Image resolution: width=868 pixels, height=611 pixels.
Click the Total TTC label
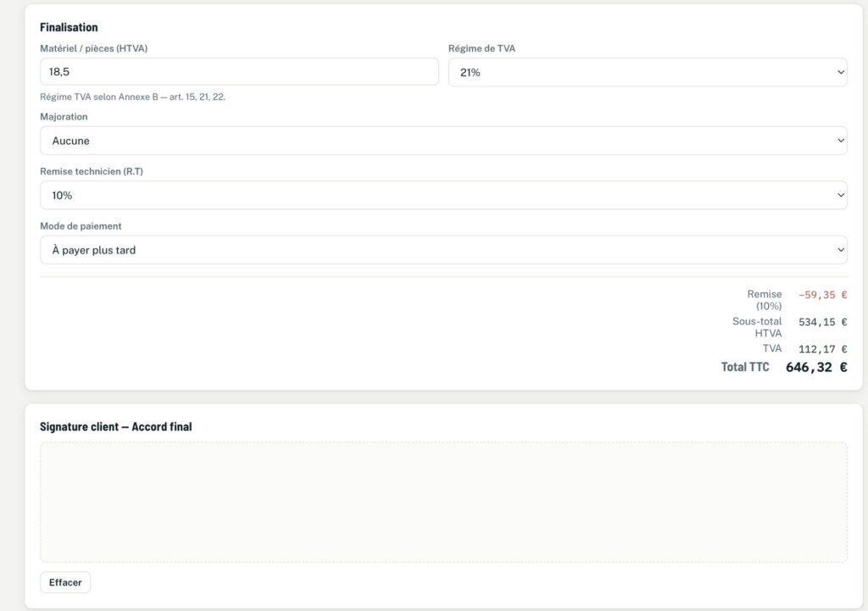744,367
